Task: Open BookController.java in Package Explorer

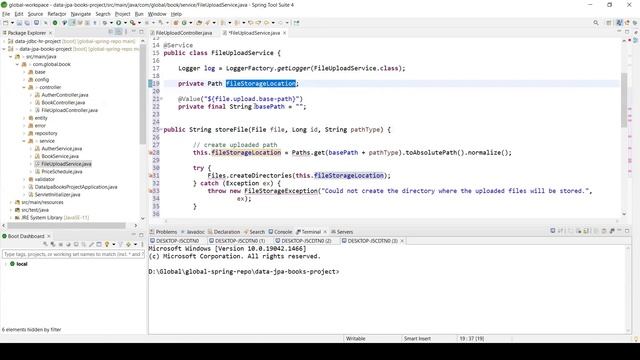Action: [63, 103]
